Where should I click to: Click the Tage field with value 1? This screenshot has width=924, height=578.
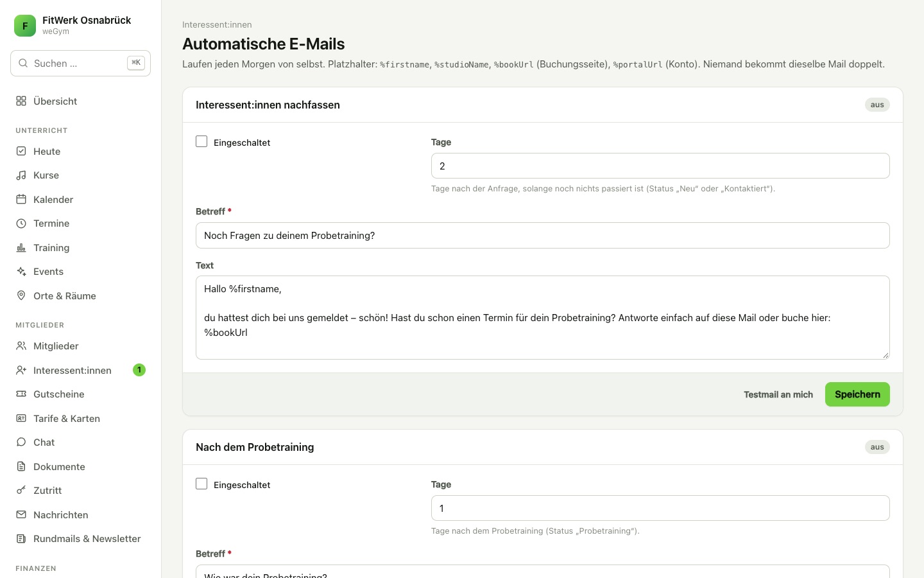pos(660,508)
